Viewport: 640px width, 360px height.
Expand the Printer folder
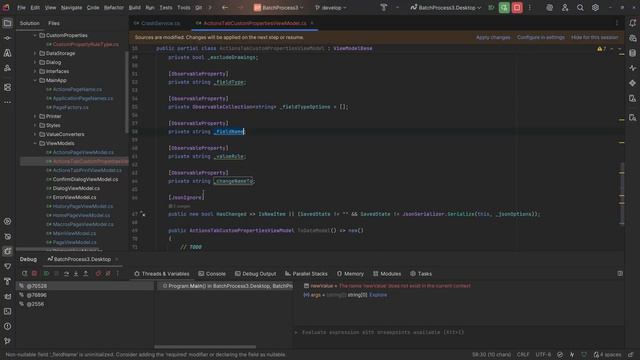(35, 116)
